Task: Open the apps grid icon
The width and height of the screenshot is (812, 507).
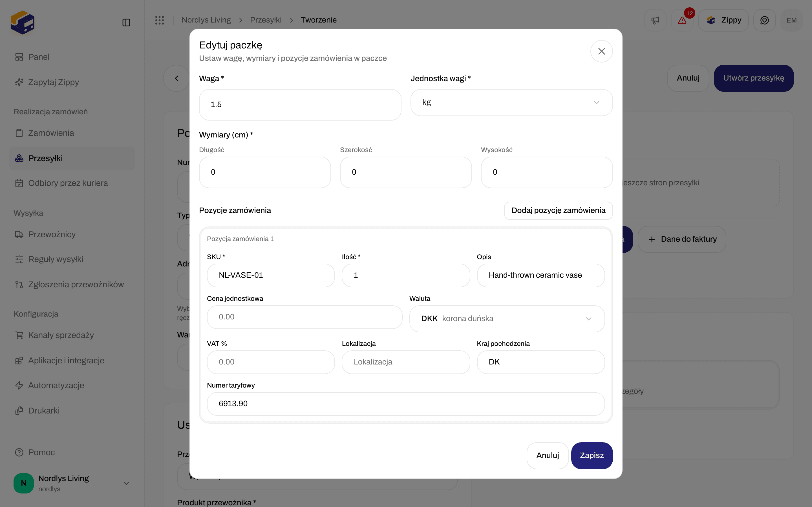Action: [159, 20]
